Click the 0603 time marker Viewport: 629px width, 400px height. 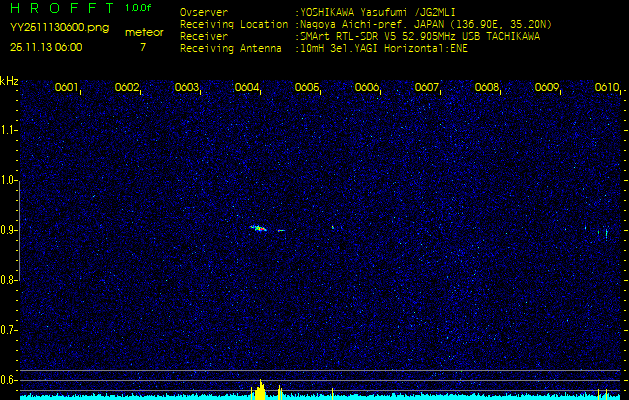[186, 87]
